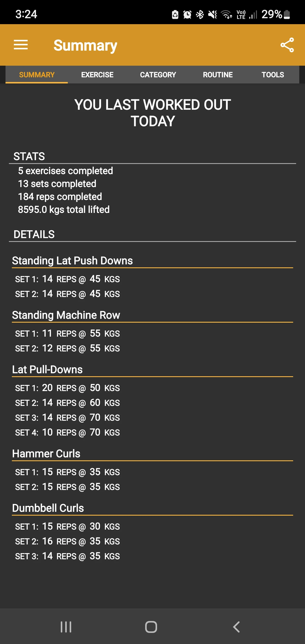
Task: Switch to the Exercise tab
Action: [97, 75]
